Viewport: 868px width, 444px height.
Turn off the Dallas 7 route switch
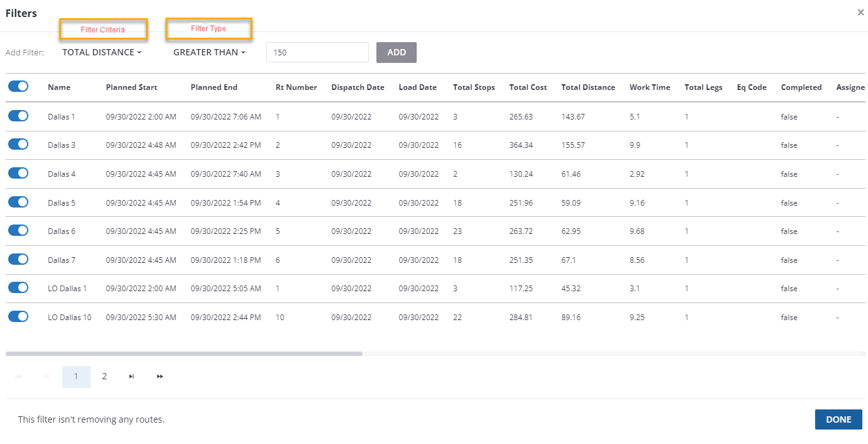18,259
